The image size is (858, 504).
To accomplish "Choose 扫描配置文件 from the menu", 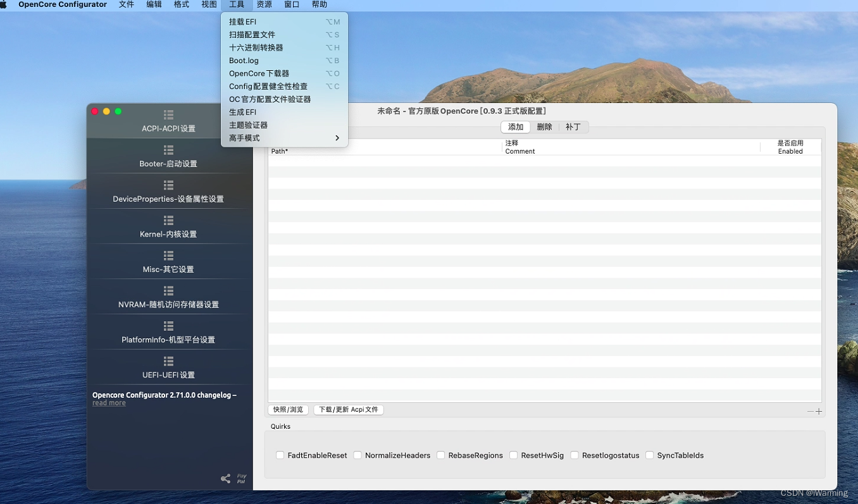I will click(284, 35).
